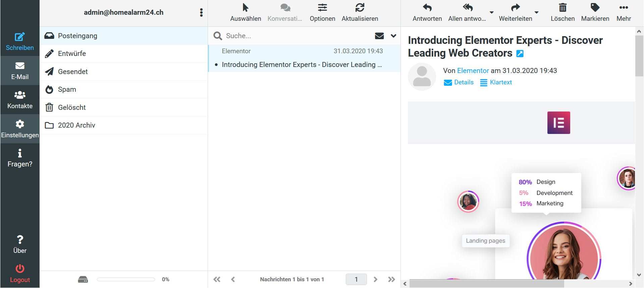Click the Elementor sender link
Image resolution: width=644 pixels, height=288 pixels.
coord(473,71)
